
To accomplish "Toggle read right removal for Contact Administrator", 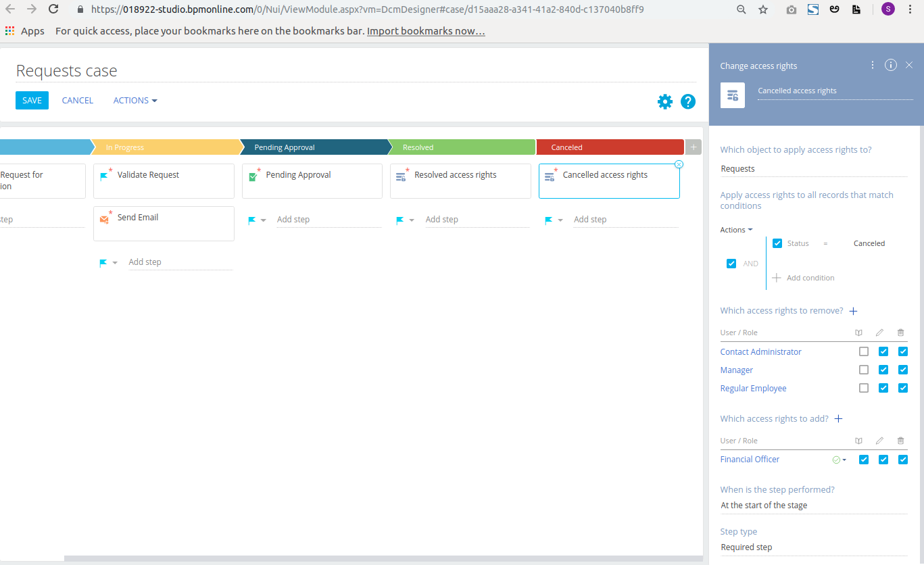I will click(864, 351).
